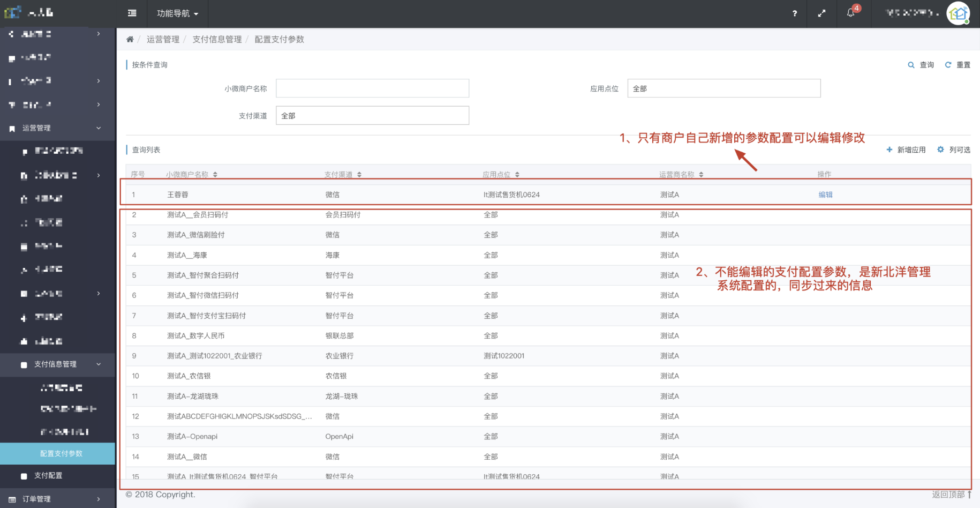The height and width of the screenshot is (508, 980).
Task: Click 编辑 link for 王蓉蓉 row
Action: point(825,195)
